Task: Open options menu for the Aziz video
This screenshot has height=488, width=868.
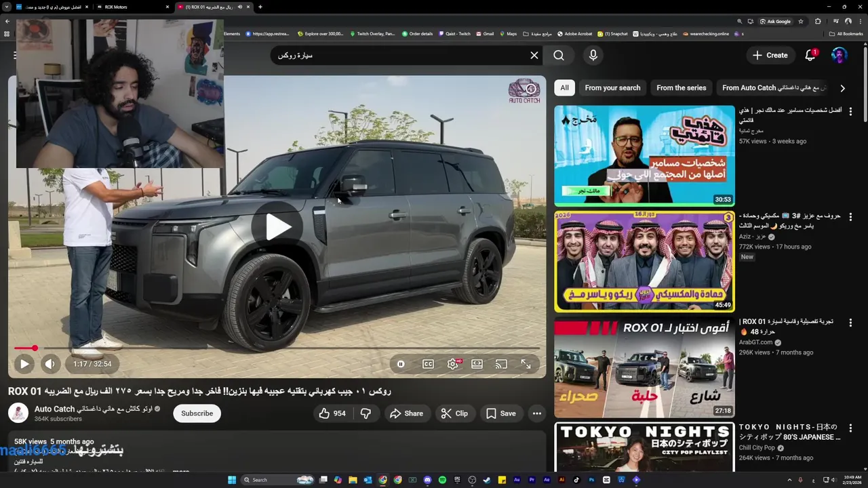Action: (x=850, y=217)
